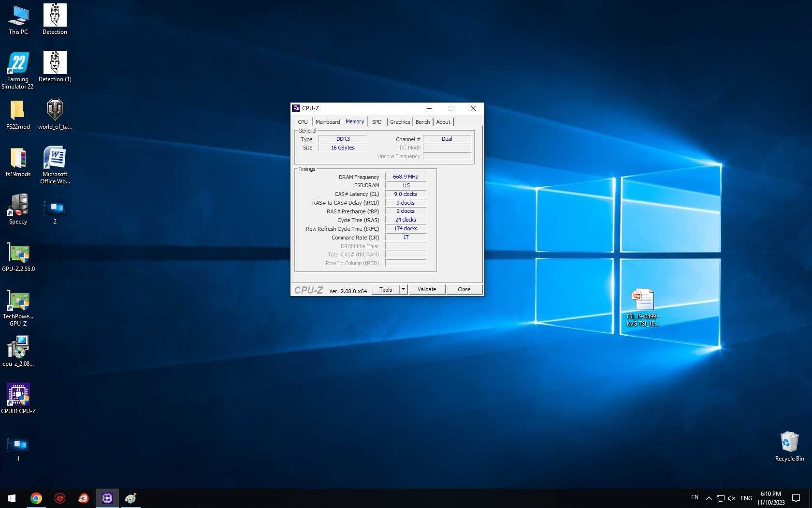Launch Farming Simulator 22 shortcut
Screen dimensions: 812x508
(x=18, y=70)
